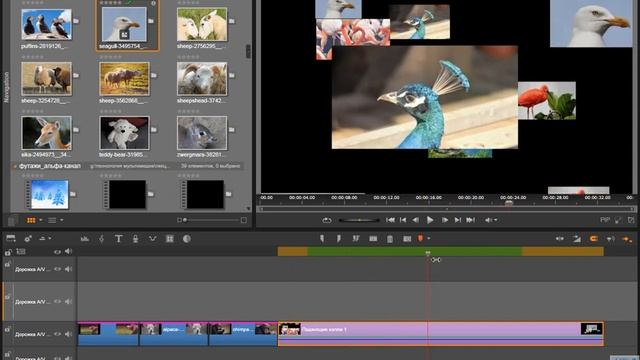Select the teddy-bear thumbnail in the library
Screen dimensions: 640x360
(124, 133)
